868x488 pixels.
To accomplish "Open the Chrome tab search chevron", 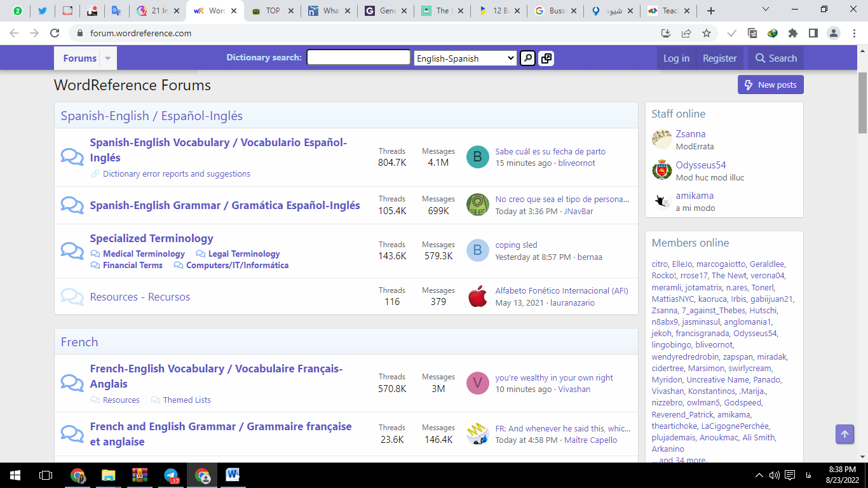I will (x=766, y=10).
